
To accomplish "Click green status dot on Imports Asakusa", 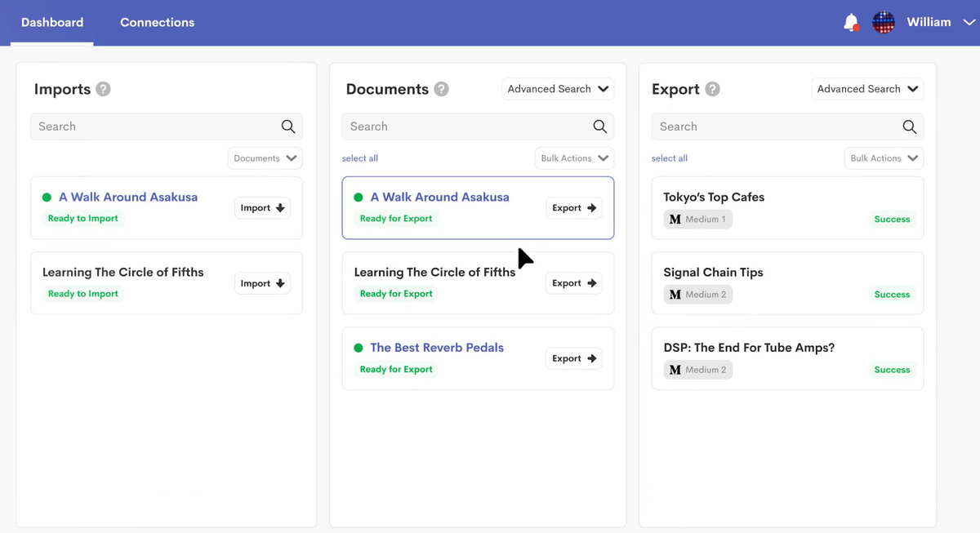I will point(47,197).
